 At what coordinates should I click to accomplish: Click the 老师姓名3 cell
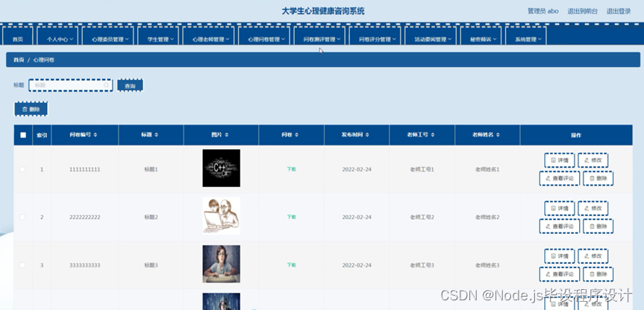(487, 265)
